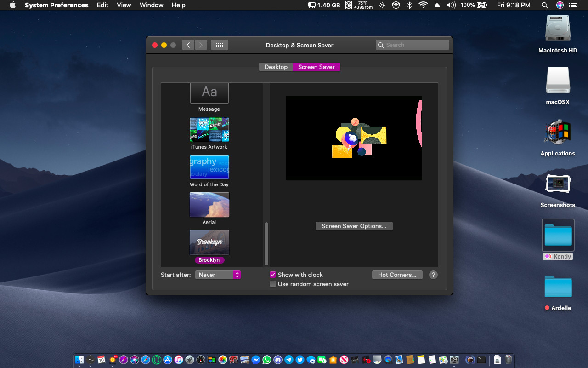Open the brightness sun menu bar icon
Viewport: 588px width, 368px height.
click(x=382, y=5)
